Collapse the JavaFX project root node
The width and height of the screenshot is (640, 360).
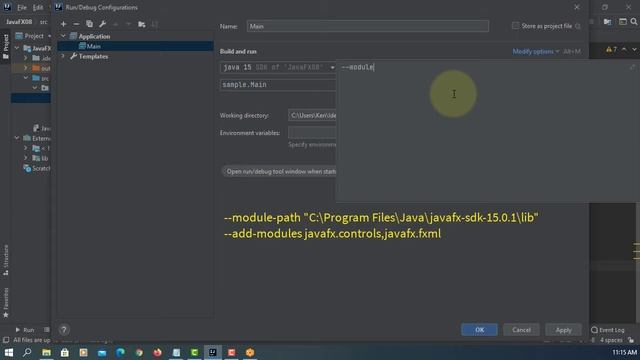pyautogui.click(x=17, y=48)
